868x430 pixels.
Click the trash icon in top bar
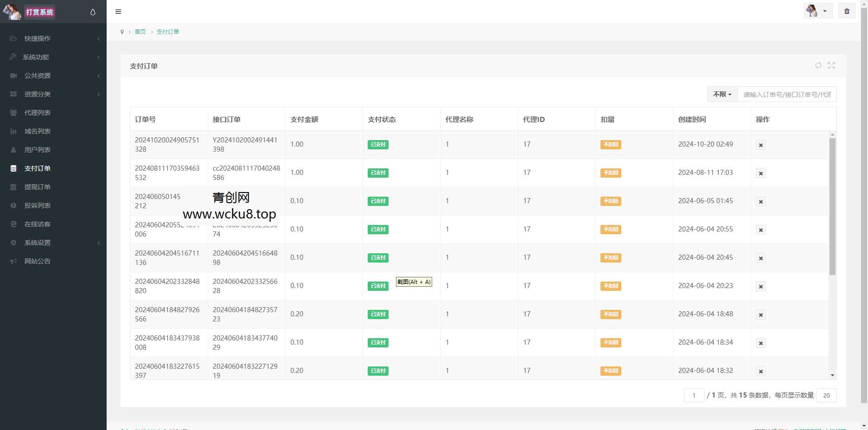(x=847, y=11)
